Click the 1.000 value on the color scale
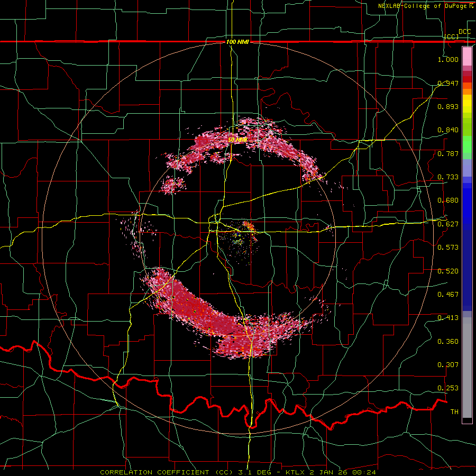476x476 pixels. coord(448,59)
